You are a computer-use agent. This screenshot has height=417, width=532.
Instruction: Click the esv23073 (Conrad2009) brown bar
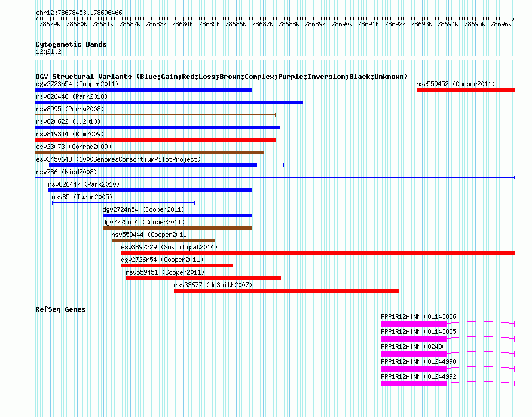click(x=149, y=153)
